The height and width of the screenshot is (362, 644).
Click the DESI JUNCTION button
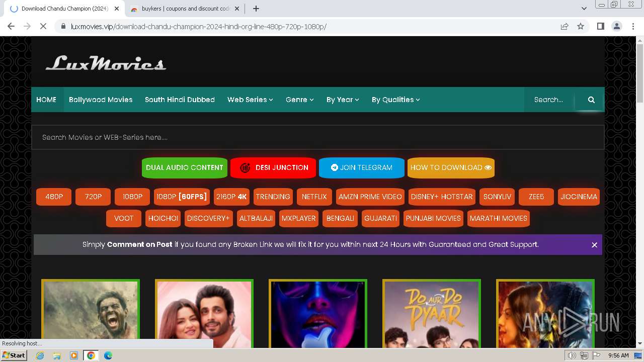(x=273, y=167)
